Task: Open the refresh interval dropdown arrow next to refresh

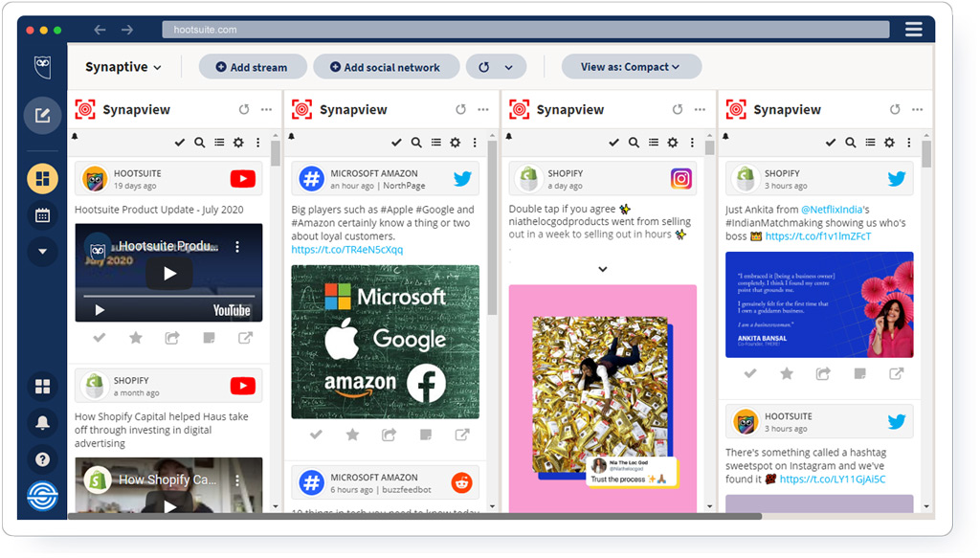Action: tap(509, 68)
